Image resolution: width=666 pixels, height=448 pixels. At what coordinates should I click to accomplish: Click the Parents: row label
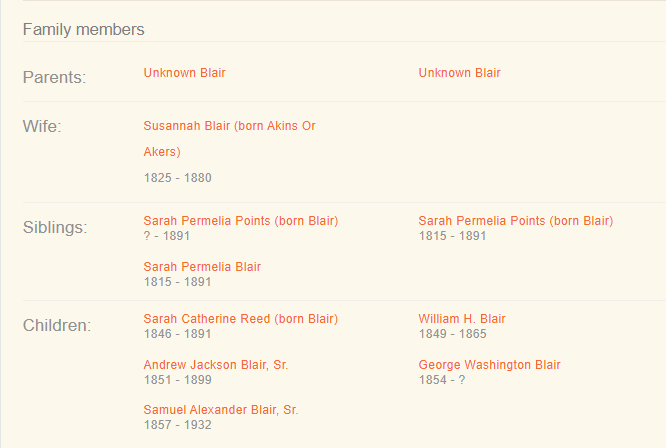55,77
